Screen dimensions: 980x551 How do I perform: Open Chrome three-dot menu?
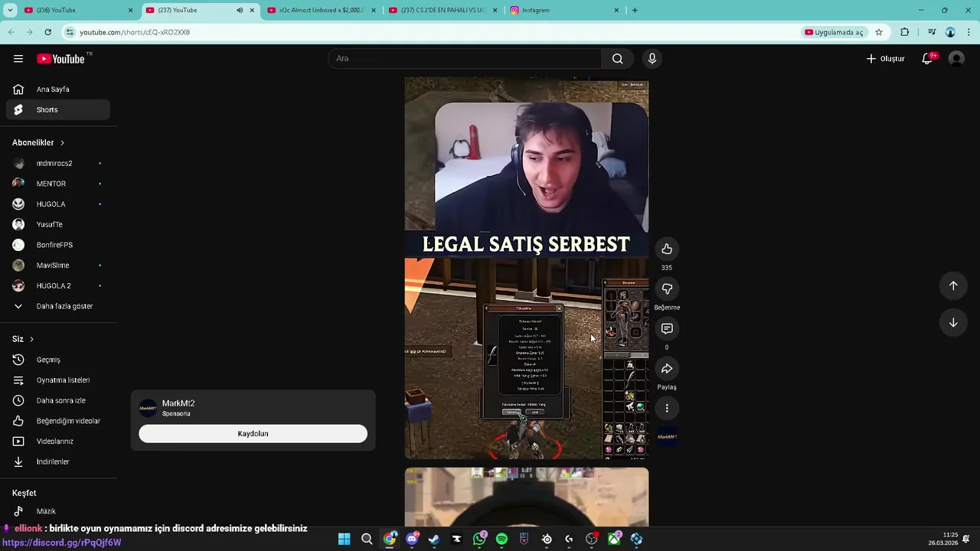click(969, 32)
